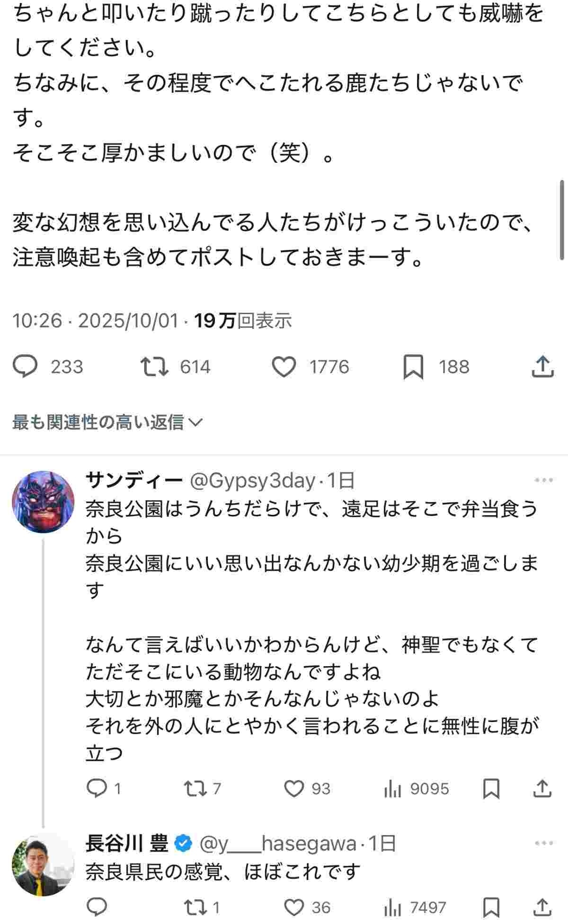This screenshot has height=924, width=568.
Task: View analytics for サンディー's reply (9095 views)
Action: coord(393,788)
